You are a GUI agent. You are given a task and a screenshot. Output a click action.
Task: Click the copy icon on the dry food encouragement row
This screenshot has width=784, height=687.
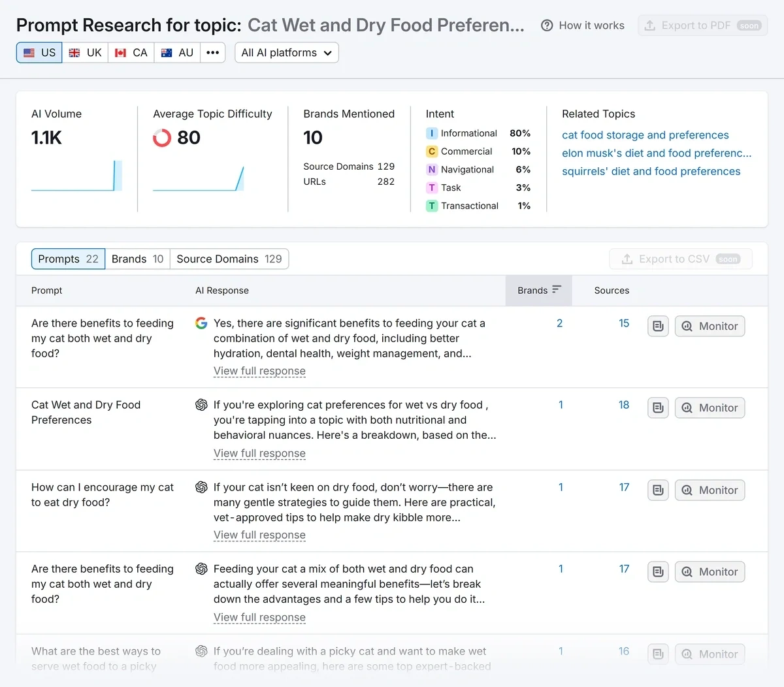point(658,490)
